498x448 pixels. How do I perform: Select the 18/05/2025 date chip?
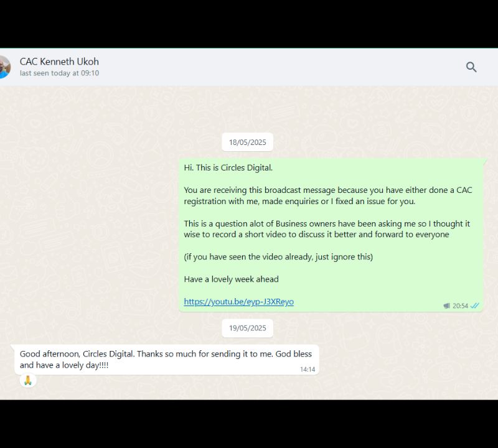[247, 142]
